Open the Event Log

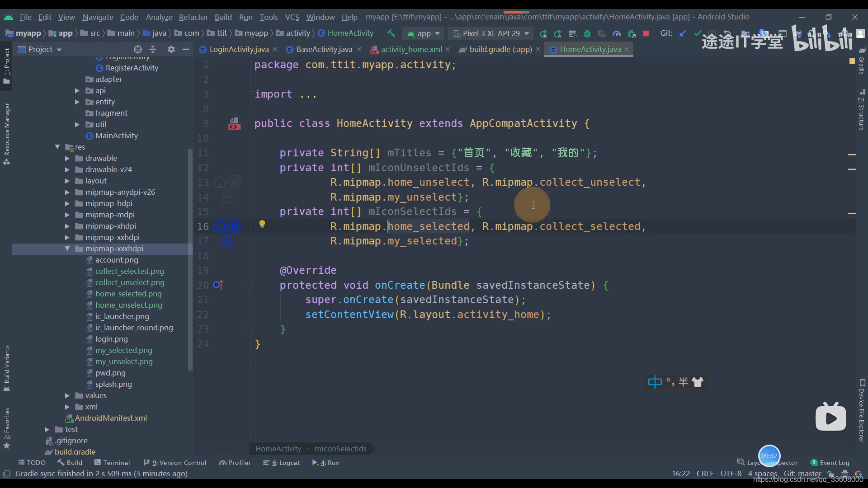click(x=830, y=463)
